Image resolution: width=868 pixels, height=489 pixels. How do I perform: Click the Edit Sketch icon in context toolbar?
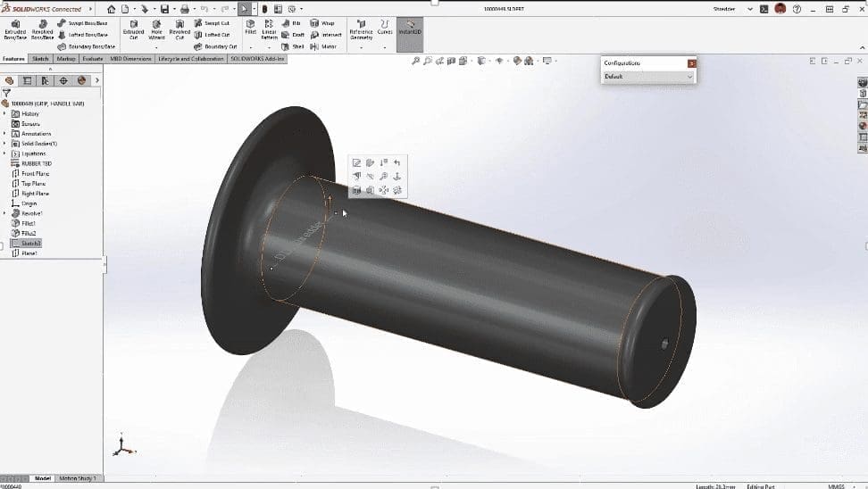tap(356, 162)
